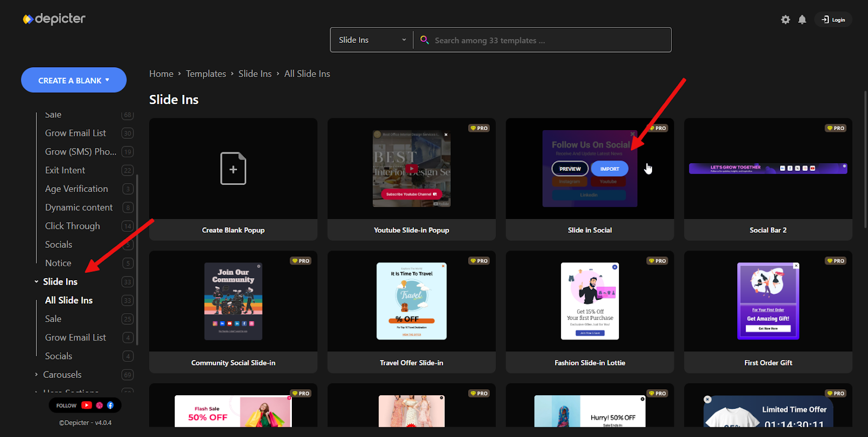
Task: Expand the Carousels sidebar section
Action: point(36,375)
